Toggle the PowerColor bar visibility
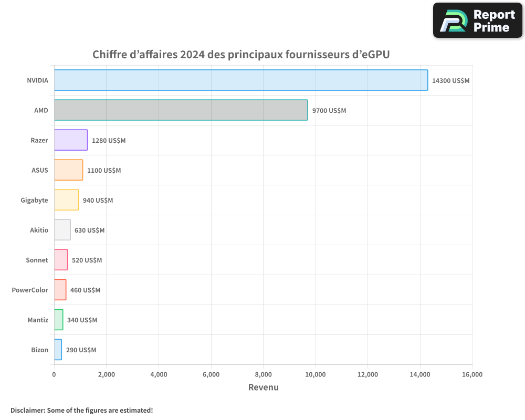 [x=60, y=290]
